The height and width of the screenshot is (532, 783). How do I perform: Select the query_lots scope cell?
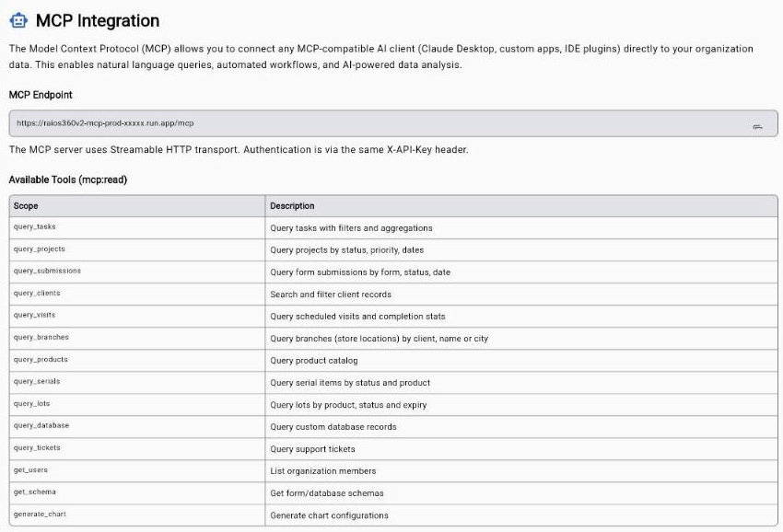click(x=137, y=404)
